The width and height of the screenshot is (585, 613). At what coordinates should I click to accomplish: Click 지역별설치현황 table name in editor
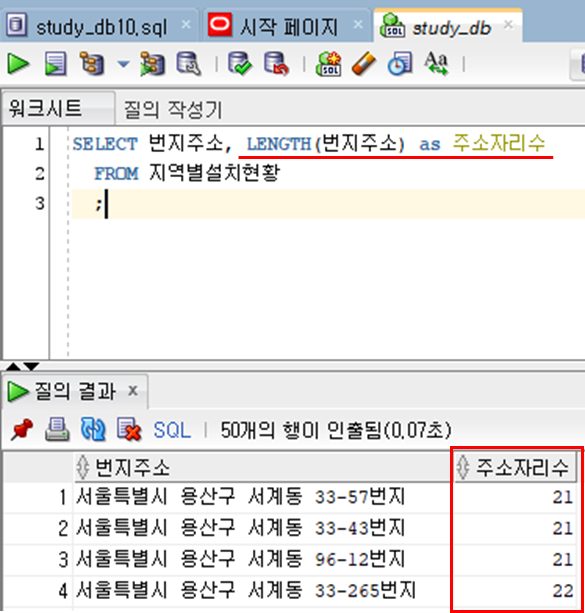click(215, 173)
